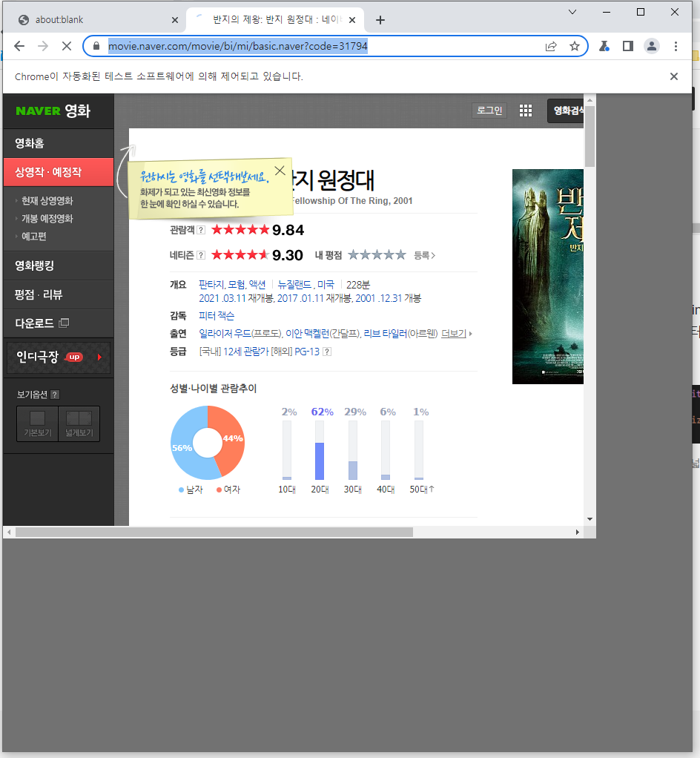Image resolution: width=700 pixels, height=758 pixels.
Task: Click help icon next to 보기옵션
Action: pyautogui.click(x=55, y=395)
